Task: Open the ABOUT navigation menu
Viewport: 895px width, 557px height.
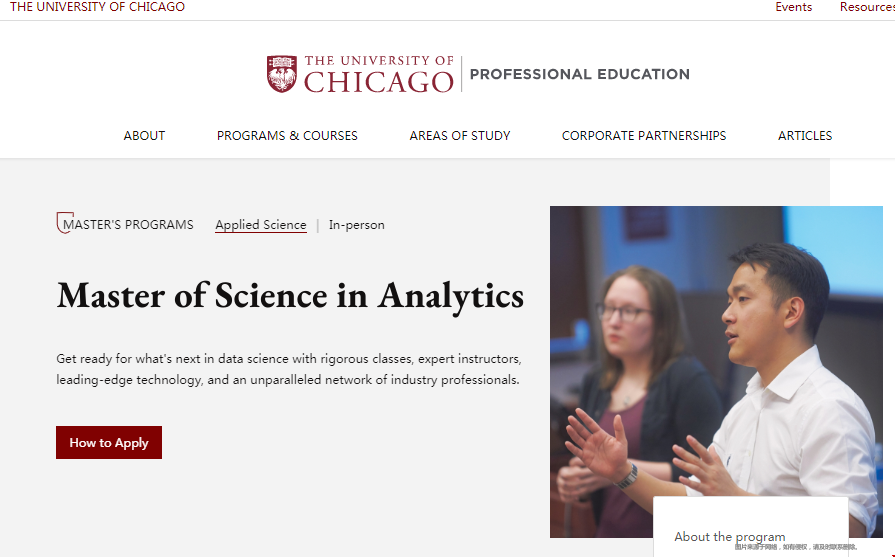Action: click(x=144, y=136)
